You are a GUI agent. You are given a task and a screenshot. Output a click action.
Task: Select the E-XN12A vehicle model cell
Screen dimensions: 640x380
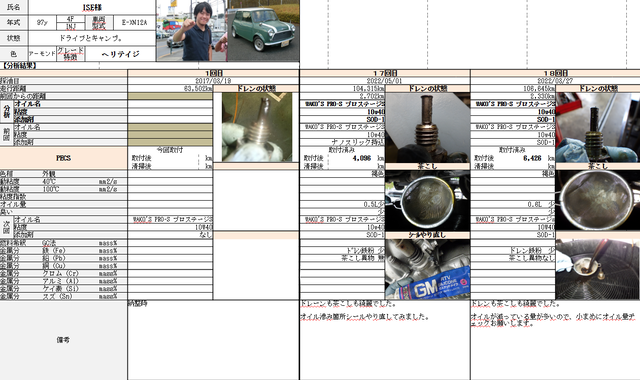(134, 22)
